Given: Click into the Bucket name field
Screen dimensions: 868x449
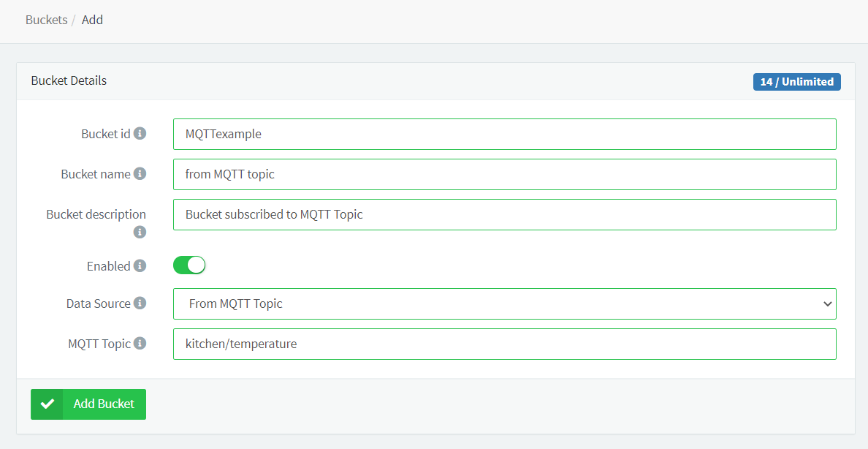Looking at the screenshot, I should 504,175.
